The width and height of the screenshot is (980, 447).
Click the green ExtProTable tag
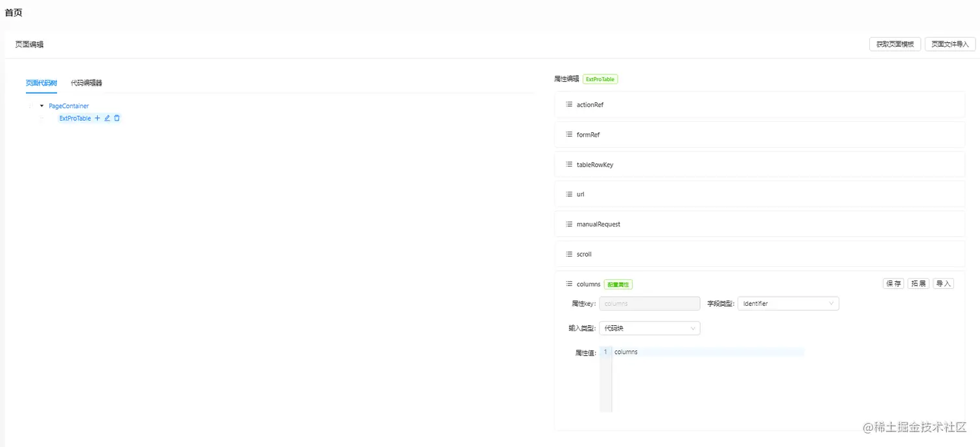point(600,79)
